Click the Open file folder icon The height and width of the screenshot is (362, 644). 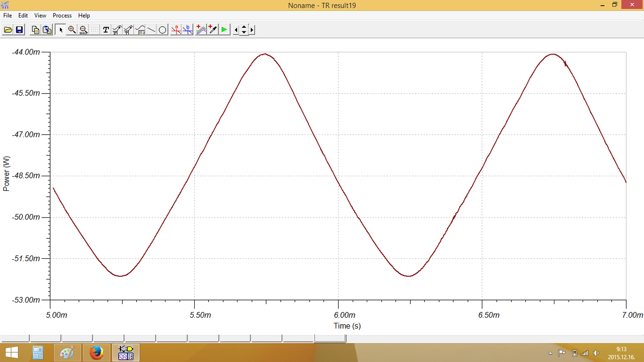pyautogui.click(x=8, y=30)
